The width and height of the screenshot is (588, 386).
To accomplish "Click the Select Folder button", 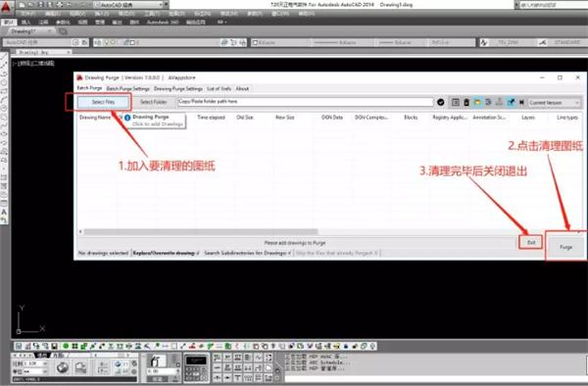I will coord(154,102).
